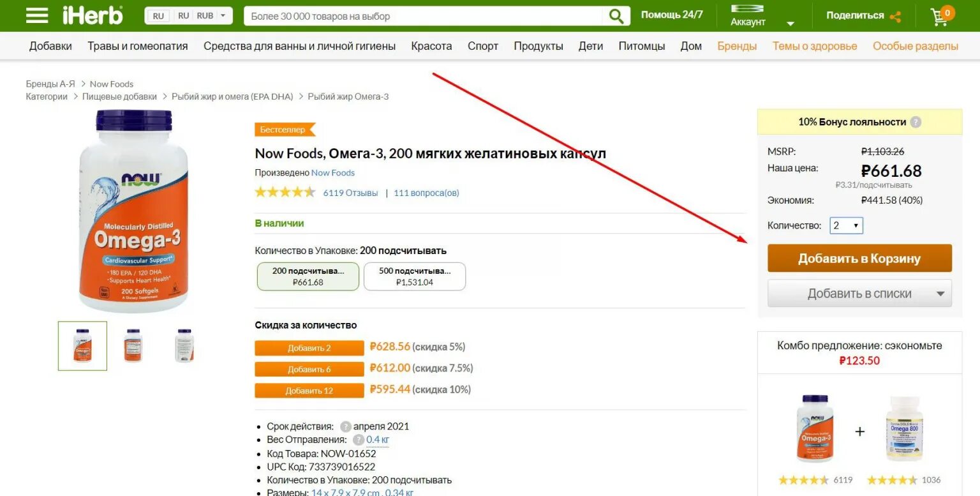This screenshot has height=496, width=980.
Task: Click the magnifier search button
Action: click(x=616, y=16)
